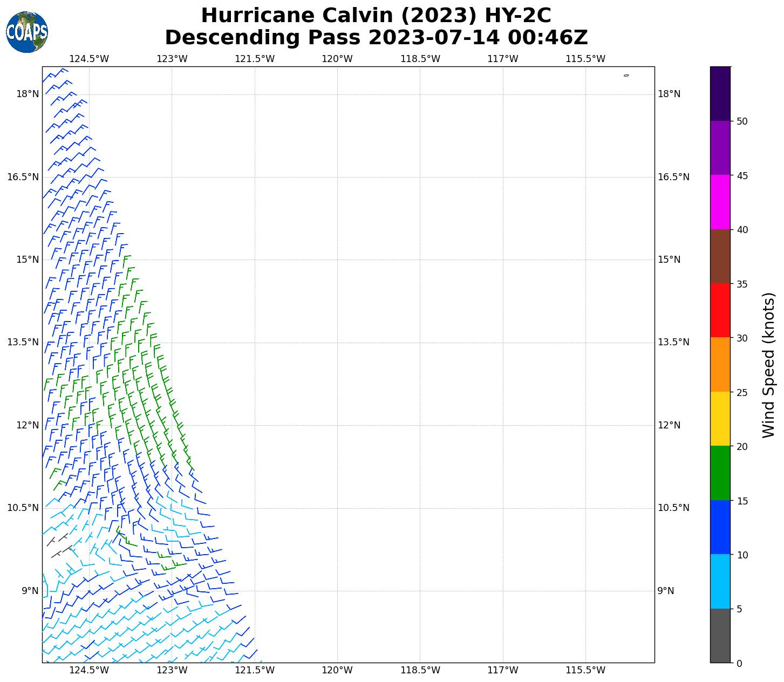This screenshot has height=682, width=784.
Task: Choose the cyan 5-10 knots color band
Action: click(720, 582)
